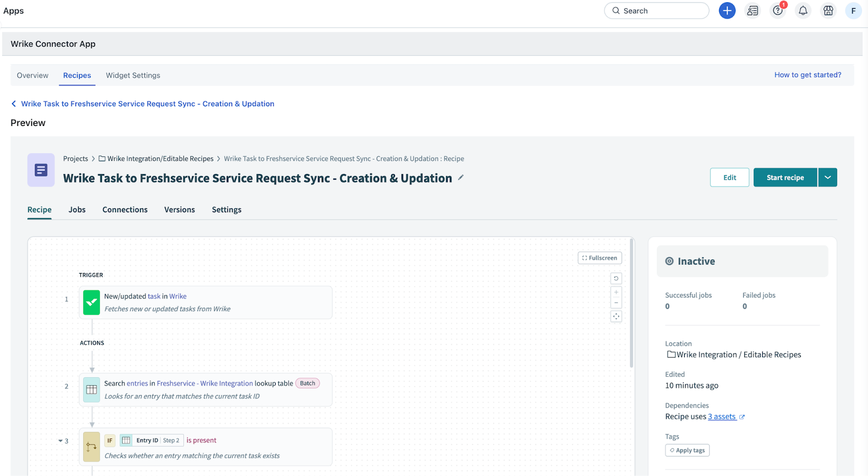Zoom in using the plus canvas control
This screenshot has width=868, height=476.
click(616, 292)
